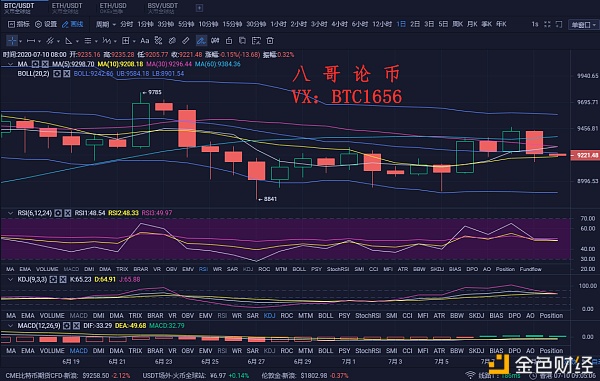Delete drawings with the trash icon
This screenshot has width=600, height=381.
coord(270,41)
